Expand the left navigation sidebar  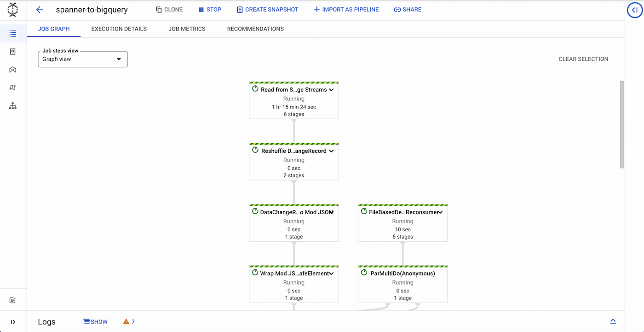click(x=13, y=322)
